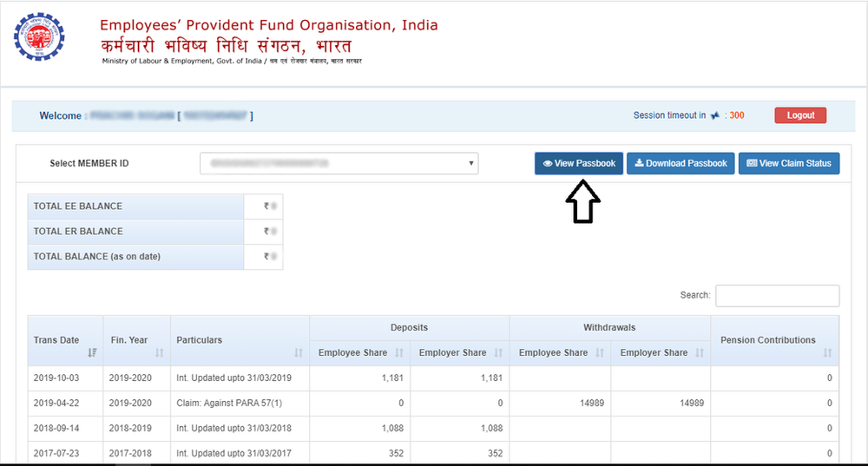The width and height of the screenshot is (868, 466).
Task: Click employee deposit 352 value
Action: tap(396, 453)
